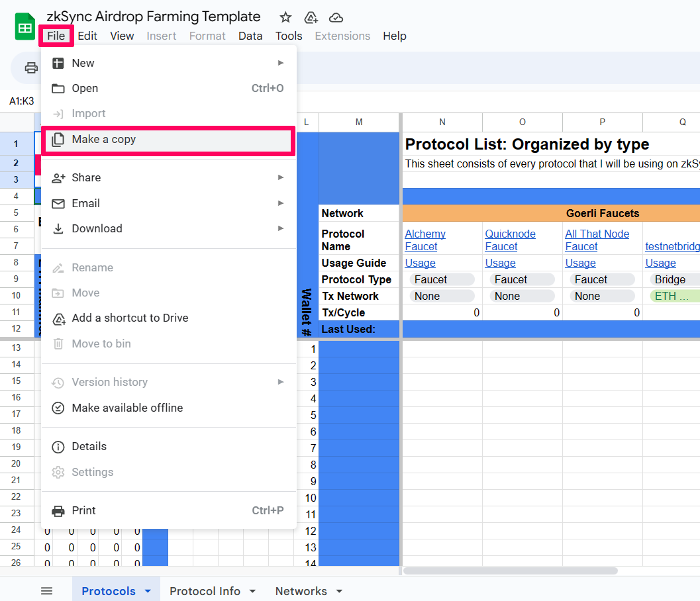Select the 'Tx/Cycle' label cell

(x=359, y=313)
